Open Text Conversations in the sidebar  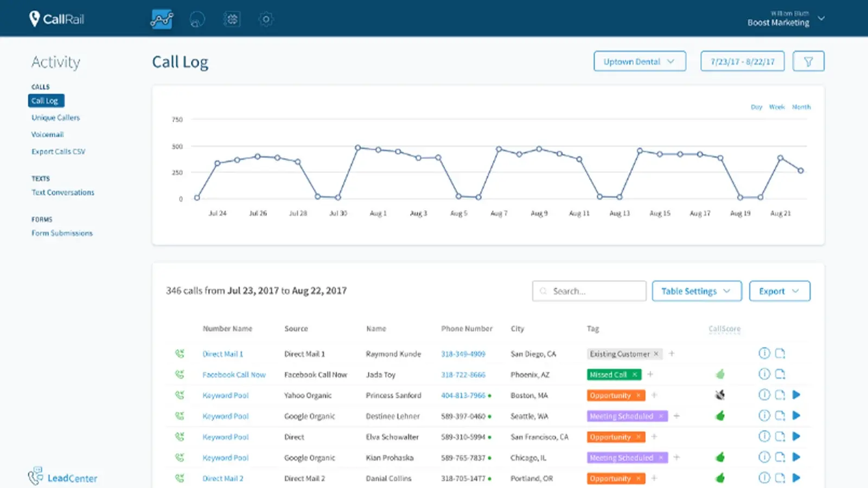62,192
